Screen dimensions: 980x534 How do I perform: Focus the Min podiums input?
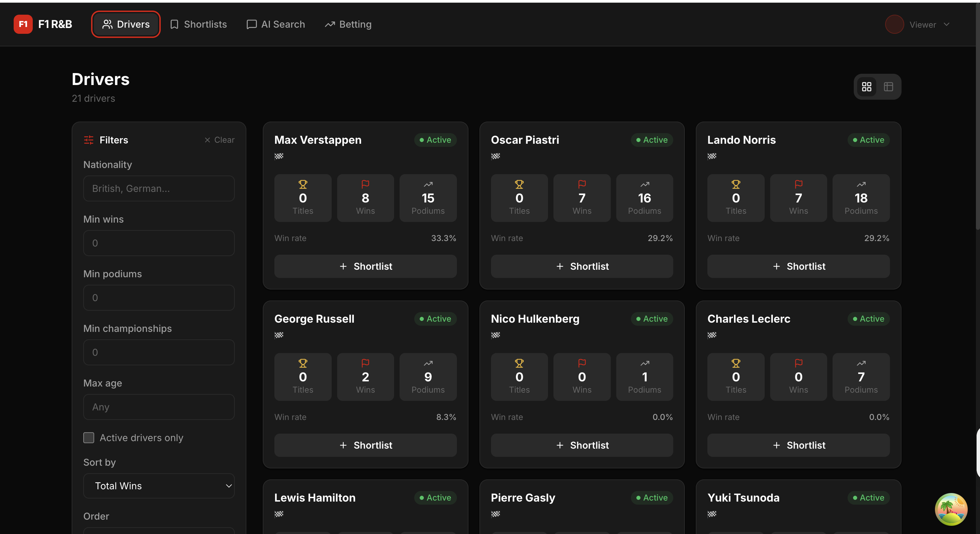(x=159, y=298)
